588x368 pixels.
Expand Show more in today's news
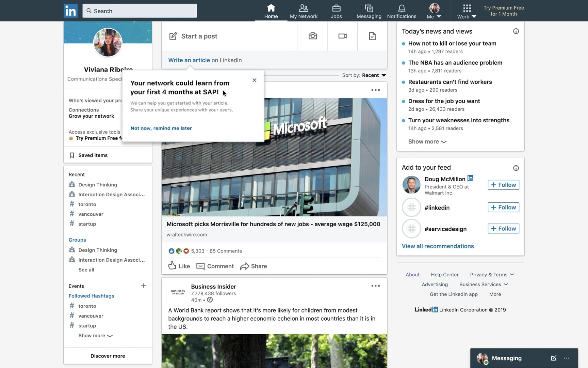(427, 141)
